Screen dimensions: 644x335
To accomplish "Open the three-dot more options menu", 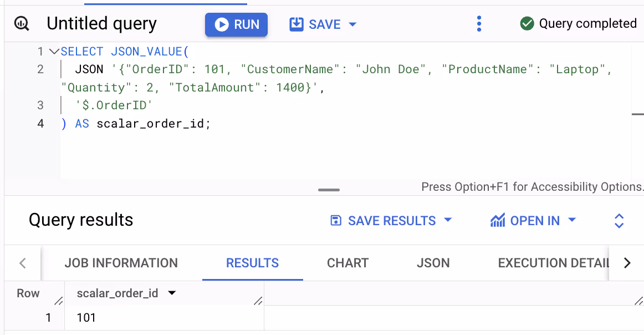I will click(479, 24).
